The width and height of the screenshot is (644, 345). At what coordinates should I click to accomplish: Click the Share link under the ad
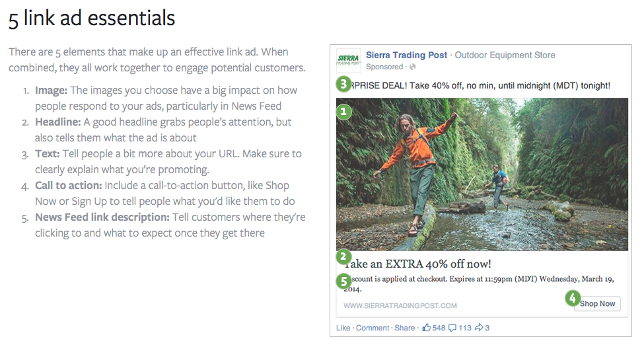[x=404, y=328]
